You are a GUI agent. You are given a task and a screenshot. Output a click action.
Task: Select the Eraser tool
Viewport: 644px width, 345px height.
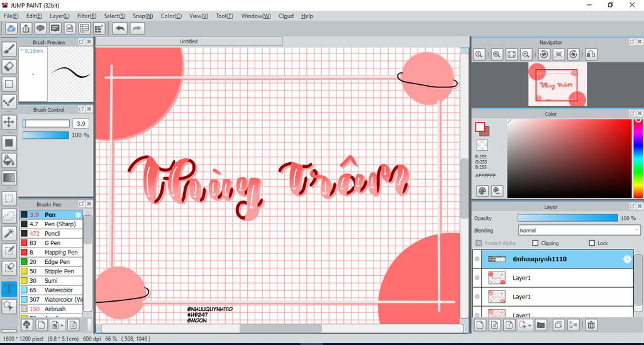click(x=9, y=67)
